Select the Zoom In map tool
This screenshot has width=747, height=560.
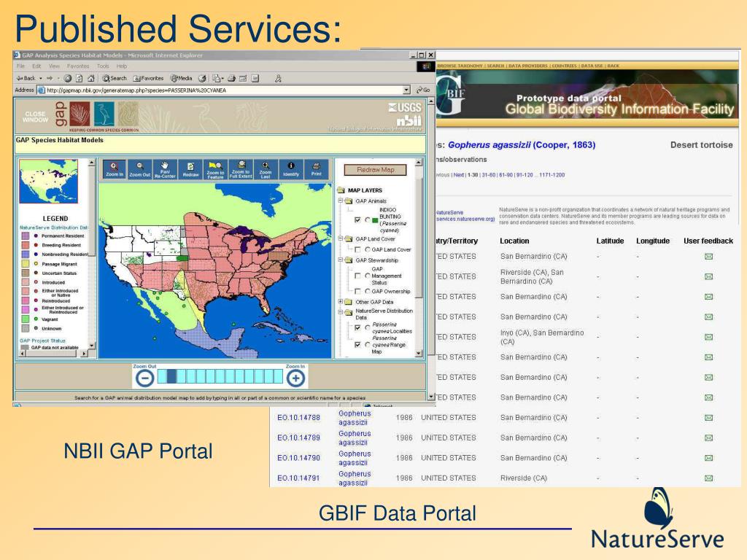[x=115, y=169]
